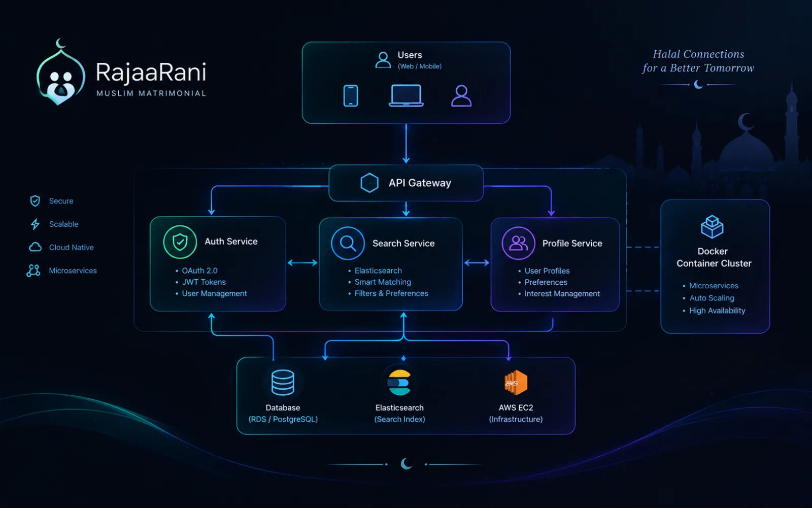Click the Users person icon beside the title
This screenshot has width=812, height=508.
pyautogui.click(x=383, y=60)
